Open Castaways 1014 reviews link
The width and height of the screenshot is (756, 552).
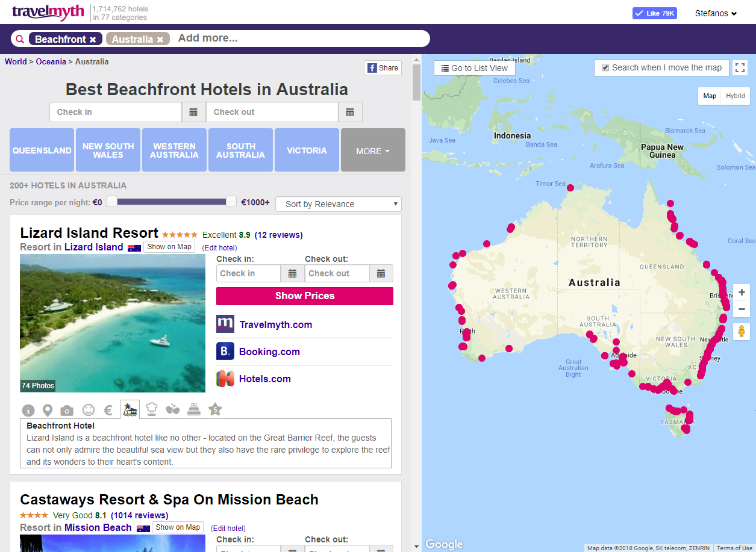point(140,515)
